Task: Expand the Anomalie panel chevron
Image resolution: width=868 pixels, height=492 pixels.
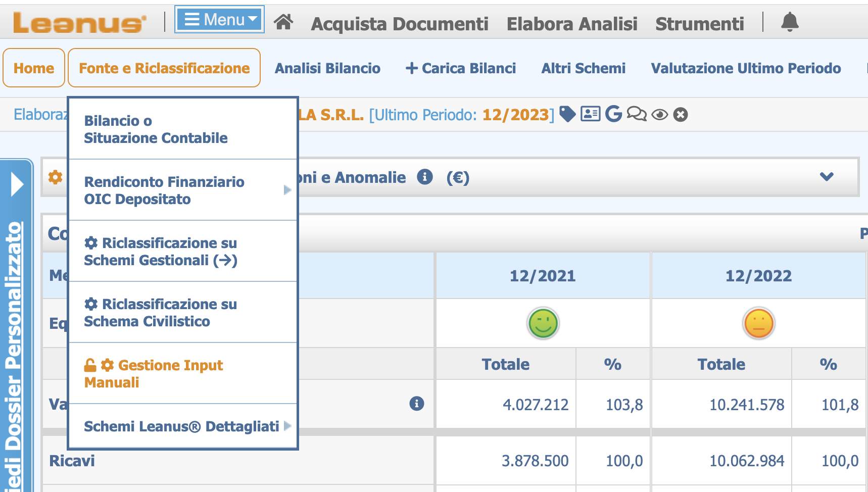Action: 827,177
